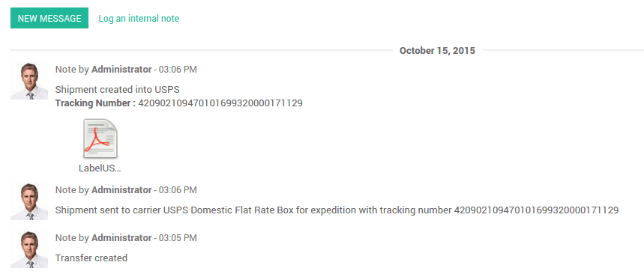The image size is (644, 274).
Task: Open the PDF attachment icon
Action: pos(100,138)
